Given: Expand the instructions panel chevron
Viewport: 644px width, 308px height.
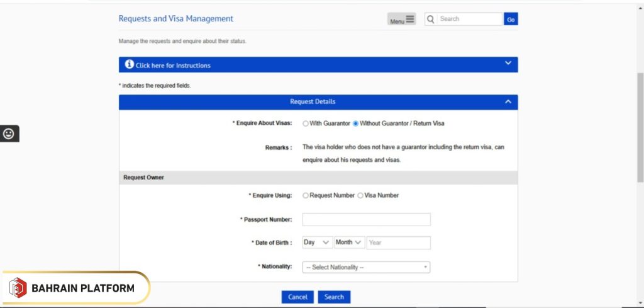Looking at the screenshot, I should [508, 64].
